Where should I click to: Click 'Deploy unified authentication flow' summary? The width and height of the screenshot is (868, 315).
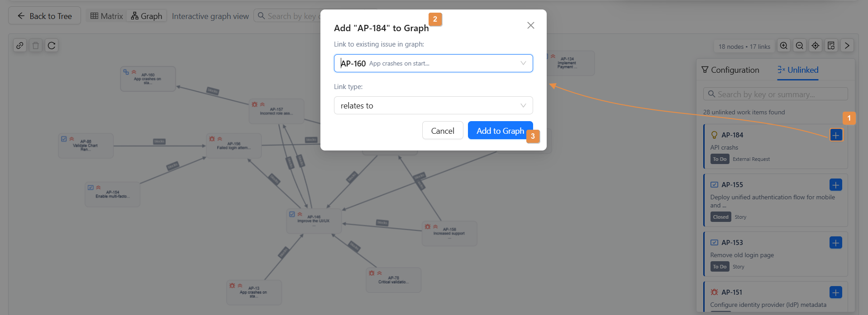click(x=773, y=201)
